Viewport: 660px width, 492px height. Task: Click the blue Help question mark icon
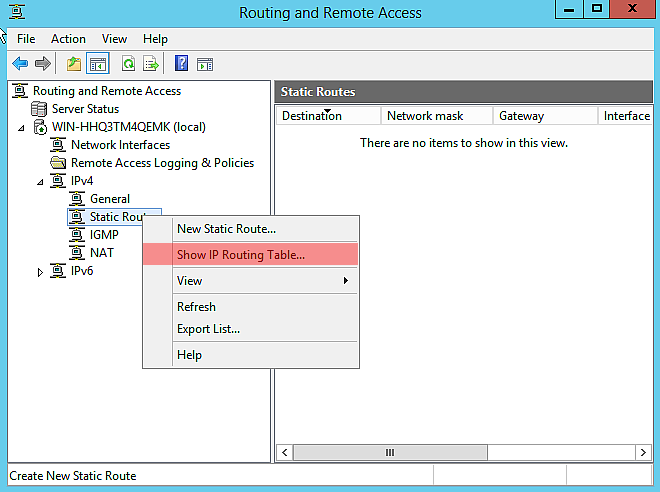[181, 64]
